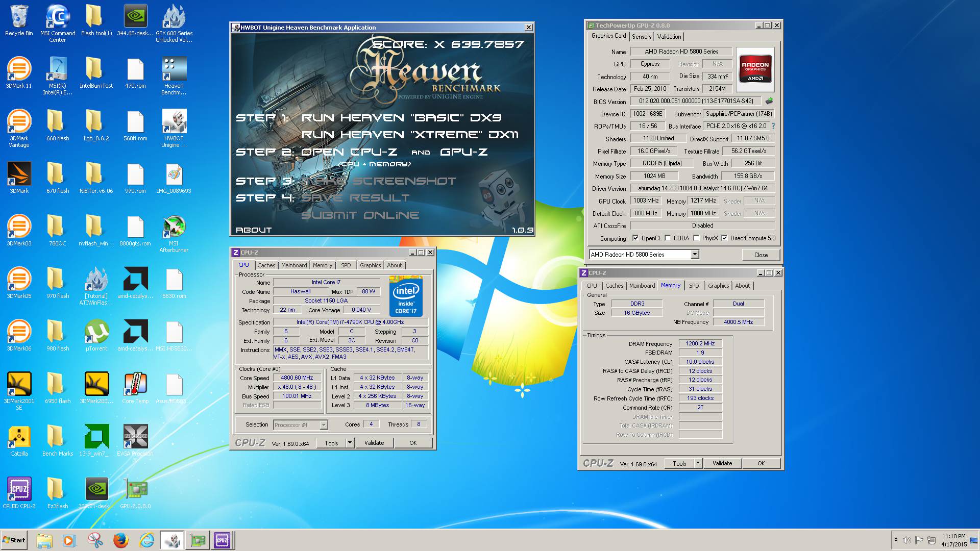Screen dimensions: 980x551
Task: Click Submit Online in Heaven app
Action: 360,215
